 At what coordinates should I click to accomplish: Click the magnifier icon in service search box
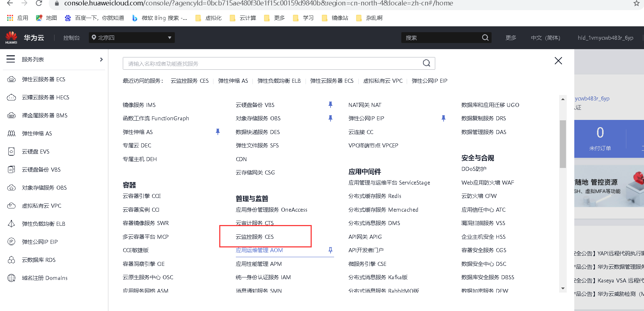(x=427, y=63)
